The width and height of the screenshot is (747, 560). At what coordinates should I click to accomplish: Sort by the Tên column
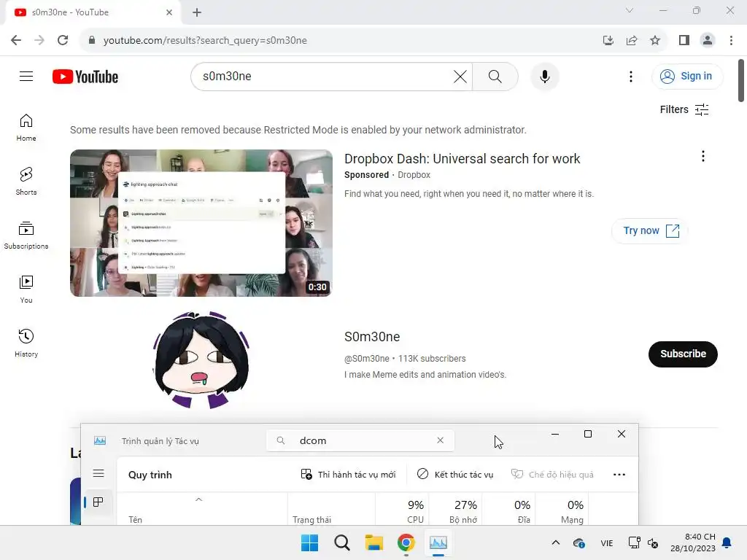[x=202, y=509]
